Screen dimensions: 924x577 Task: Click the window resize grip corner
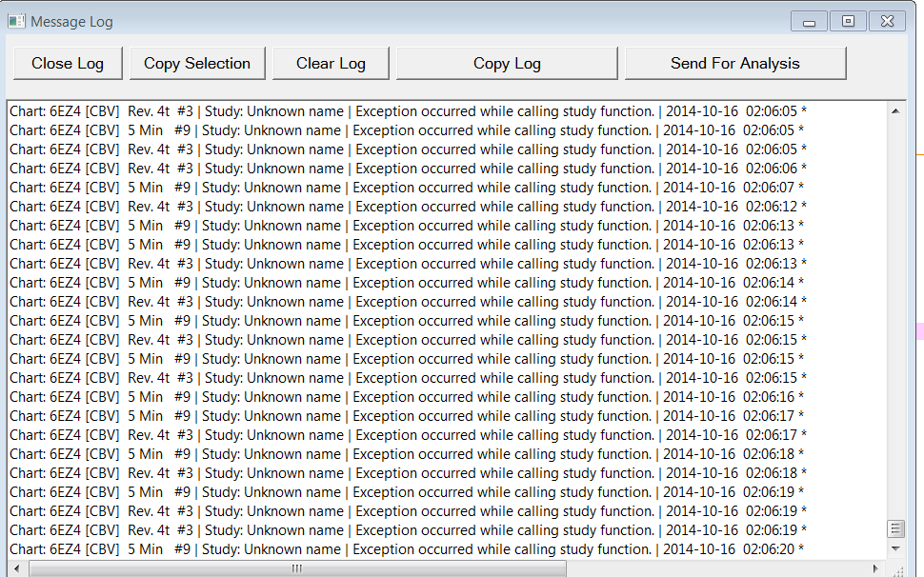point(897,568)
